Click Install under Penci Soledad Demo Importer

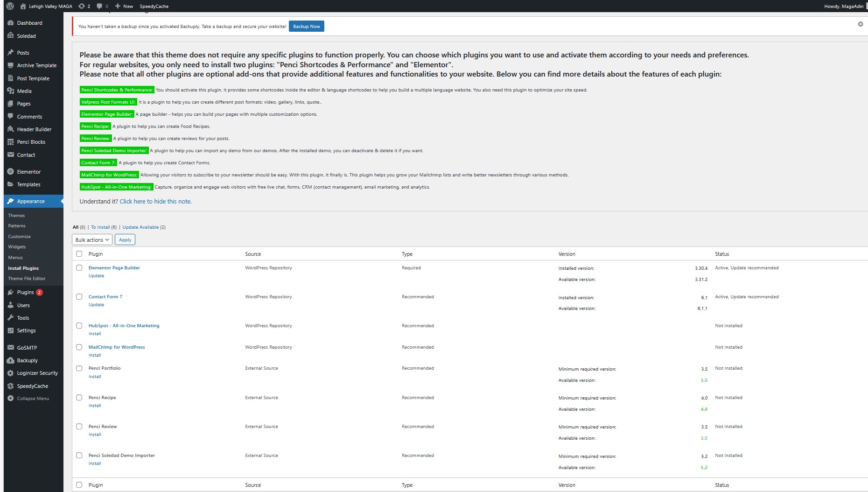coord(95,464)
